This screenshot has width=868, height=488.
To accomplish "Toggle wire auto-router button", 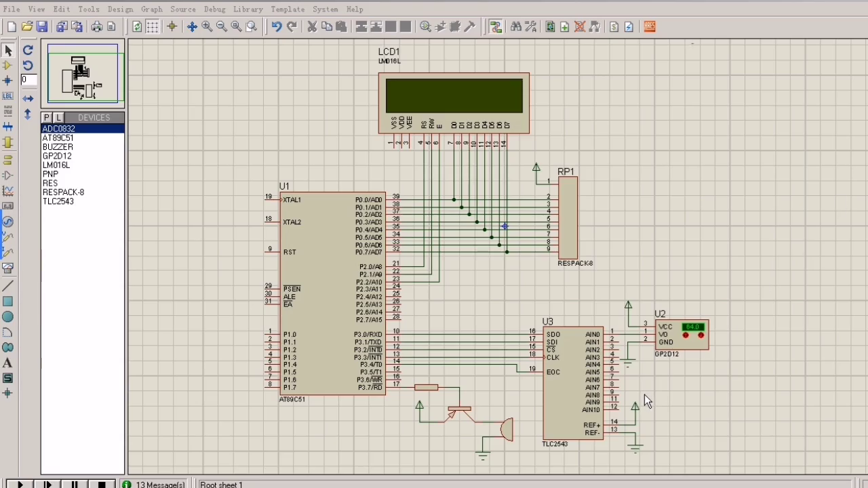I will (496, 26).
